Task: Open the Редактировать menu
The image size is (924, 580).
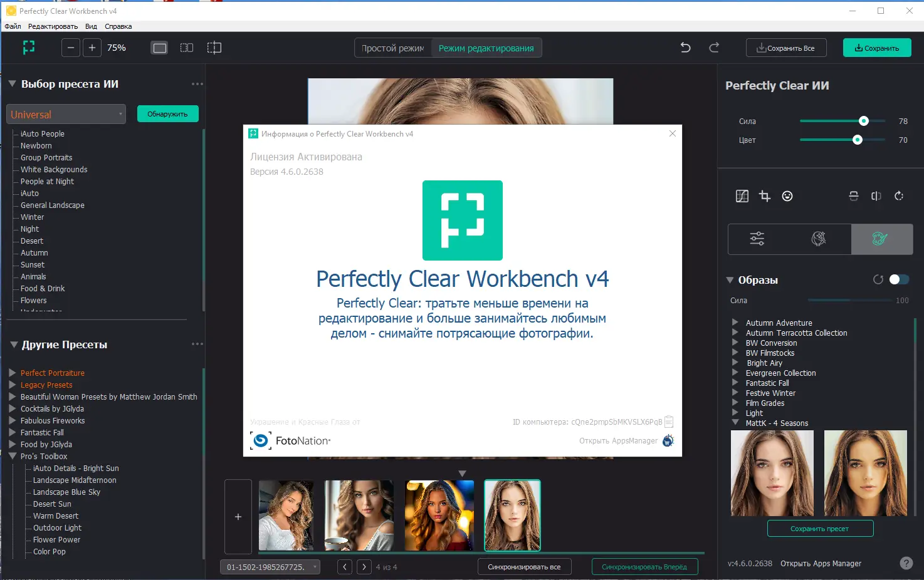Action: [x=53, y=26]
